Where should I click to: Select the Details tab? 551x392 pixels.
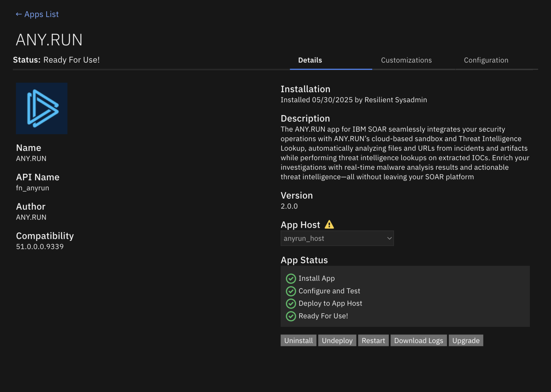point(310,60)
